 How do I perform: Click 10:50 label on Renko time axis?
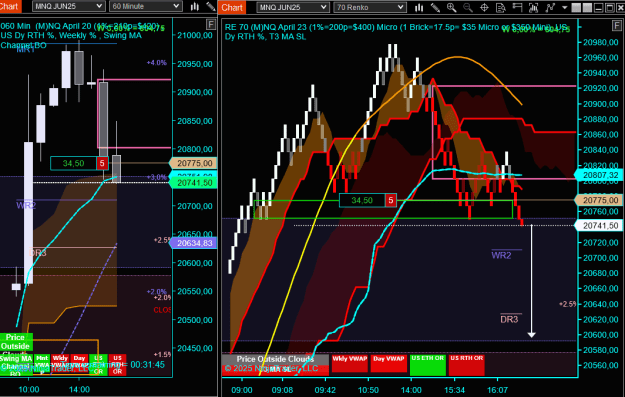pyautogui.click(x=368, y=389)
